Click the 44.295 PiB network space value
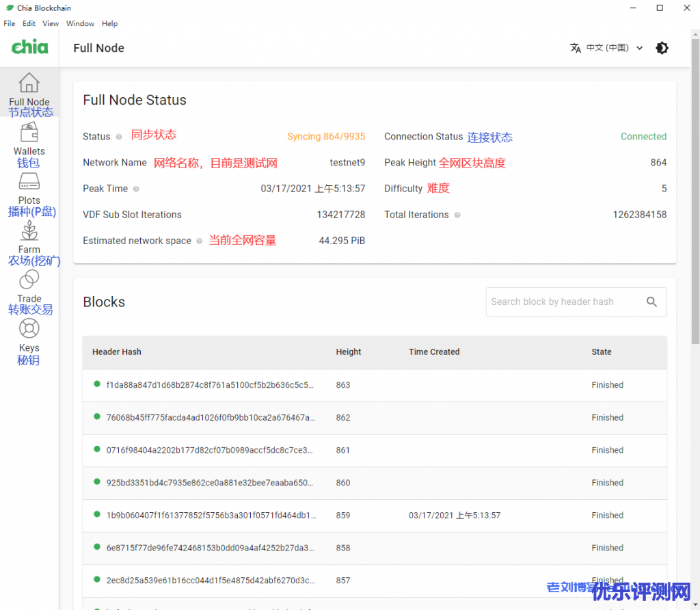Image resolution: width=700 pixels, height=610 pixels. pyautogui.click(x=342, y=241)
